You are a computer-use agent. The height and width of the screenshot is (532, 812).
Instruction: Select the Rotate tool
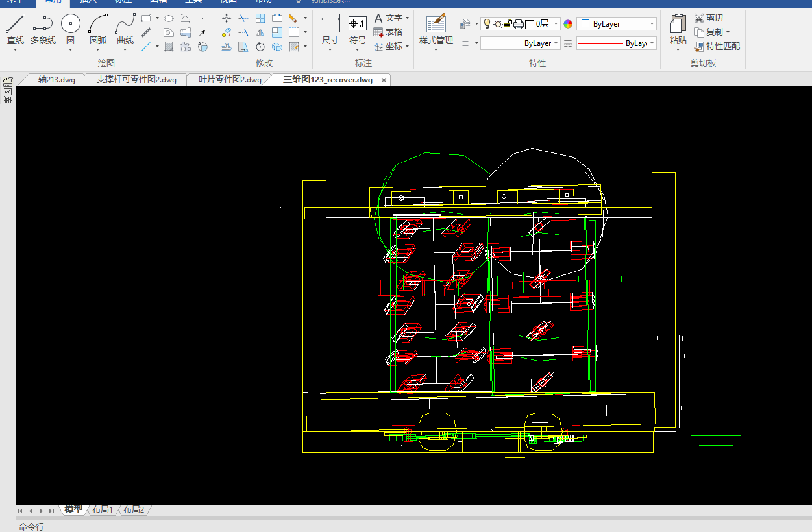pos(260,46)
